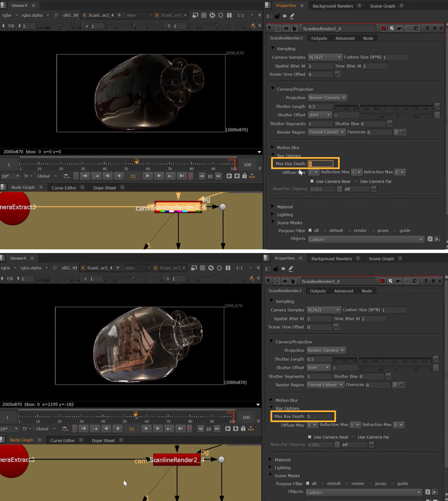Screen dimensions: 448x501
Task: Toggle Use Camera Far checkbox in upper panel
Action: (356, 181)
